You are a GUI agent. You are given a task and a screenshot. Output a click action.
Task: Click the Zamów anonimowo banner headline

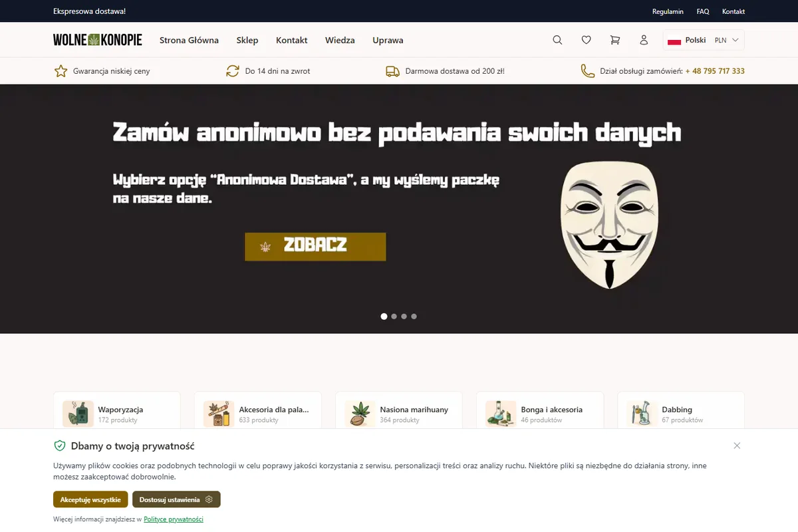397,133
